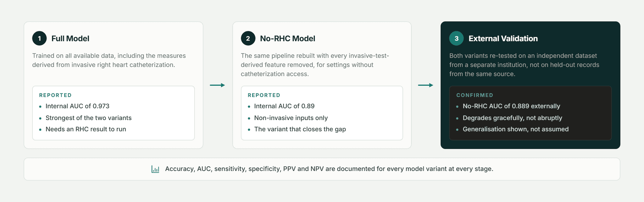This screenshot has width=644, height=202.
Task: Click the bar chart icon in the footer
Action: pyautogui.click(x=155, y=169)
